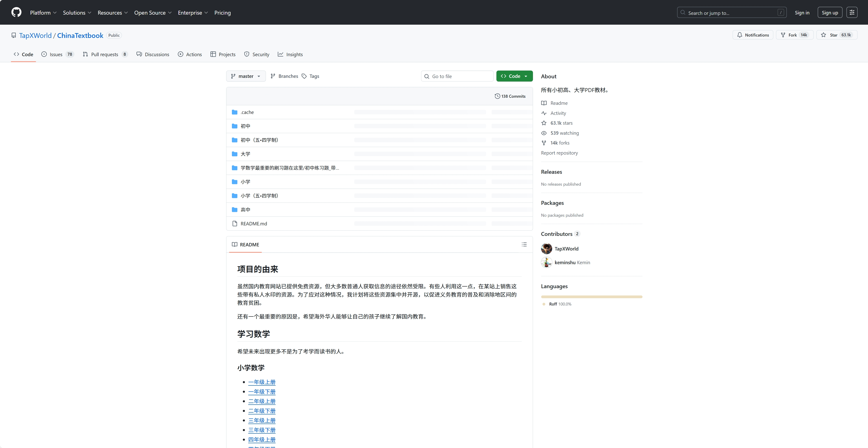Click the Roff 100.0% language bar

(591, 297)
